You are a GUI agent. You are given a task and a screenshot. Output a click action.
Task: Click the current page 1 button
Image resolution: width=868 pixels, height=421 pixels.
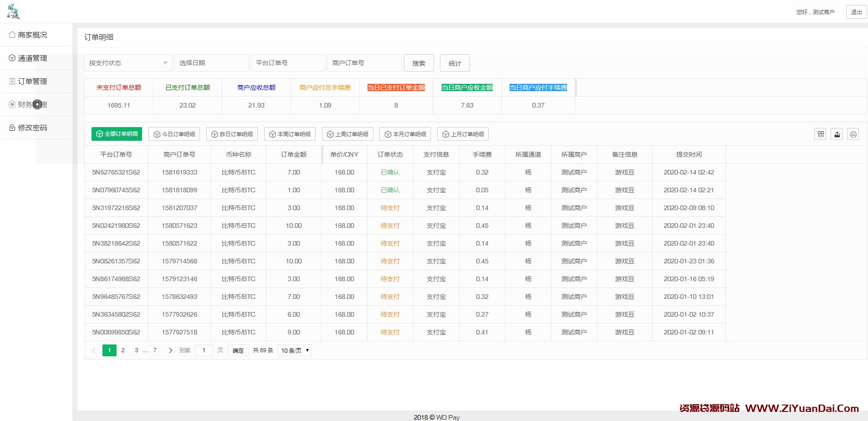(x=109, y=350)
